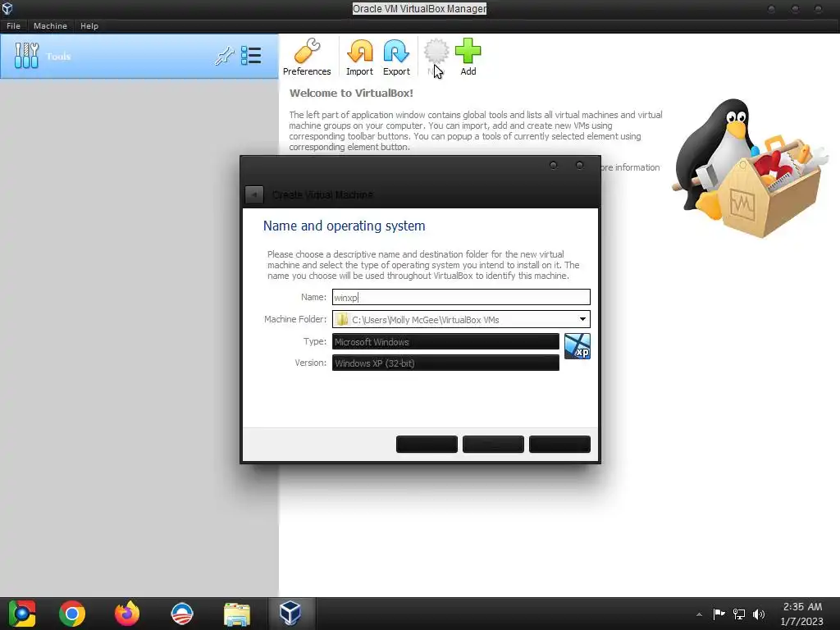Click the 'Name and operating system' heading
840x630 pixels.
pyautogui.click(x=344, y=226)
